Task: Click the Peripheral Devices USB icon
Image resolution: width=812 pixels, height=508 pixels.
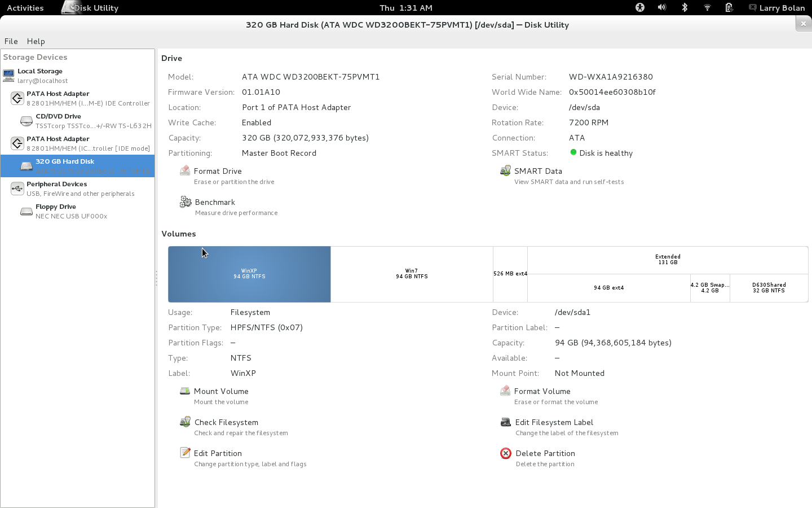Action: pos(17,189)
